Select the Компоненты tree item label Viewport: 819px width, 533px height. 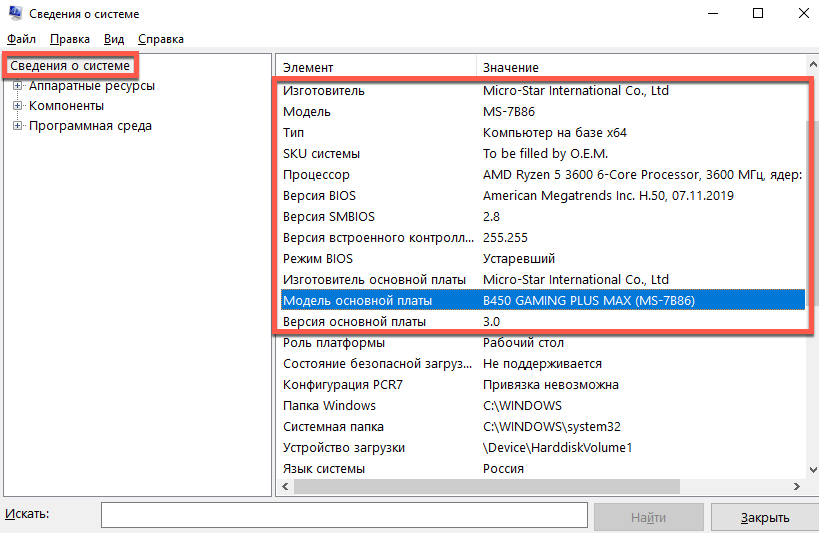coord(66,106)
